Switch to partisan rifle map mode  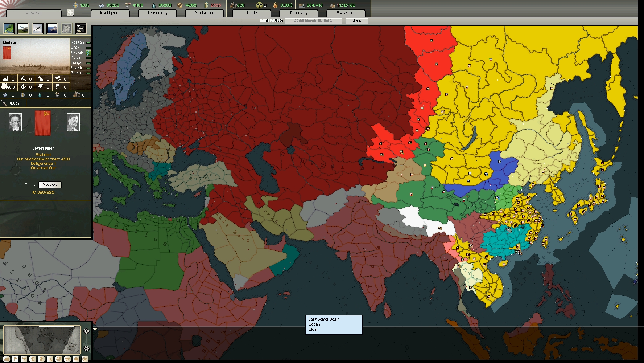[x=50, y=359]
